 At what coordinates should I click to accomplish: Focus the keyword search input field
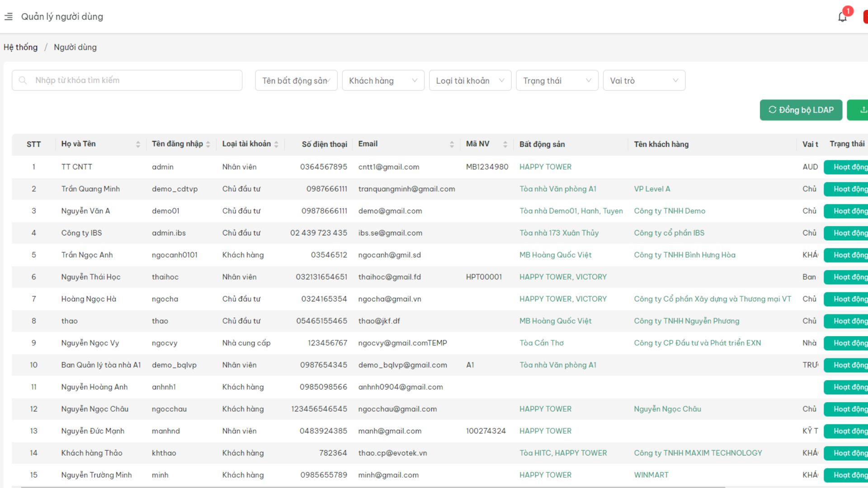point(127,80)
